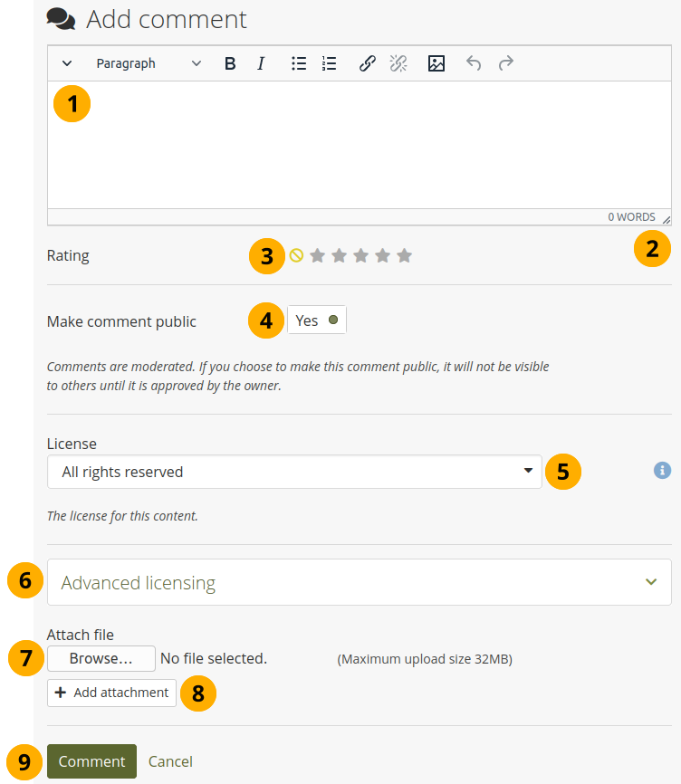Click the Add attachment button

click(112, 693)
